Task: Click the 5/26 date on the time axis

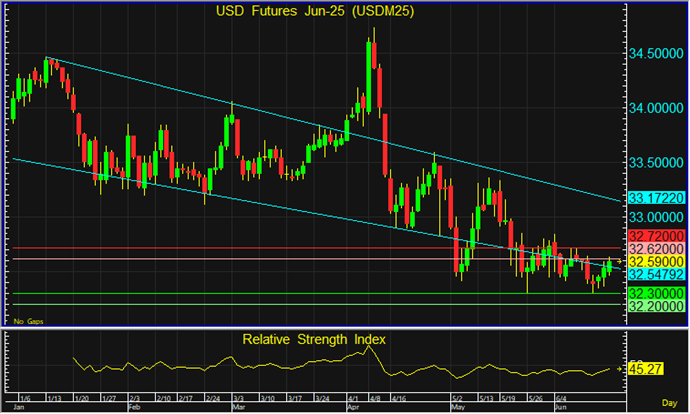Action: (536, 399)
